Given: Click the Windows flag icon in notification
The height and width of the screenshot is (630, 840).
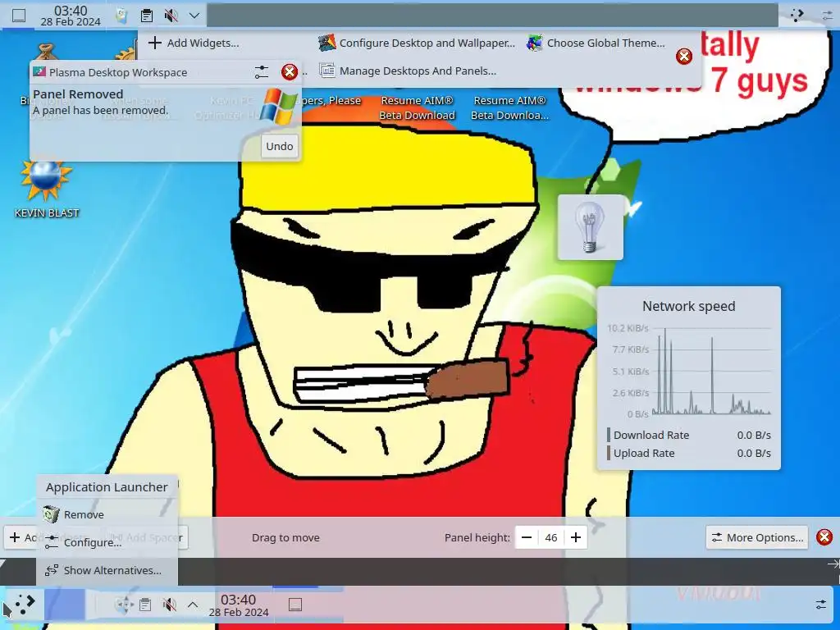Looking at the screenshot, I should click(x=278, y=107).
